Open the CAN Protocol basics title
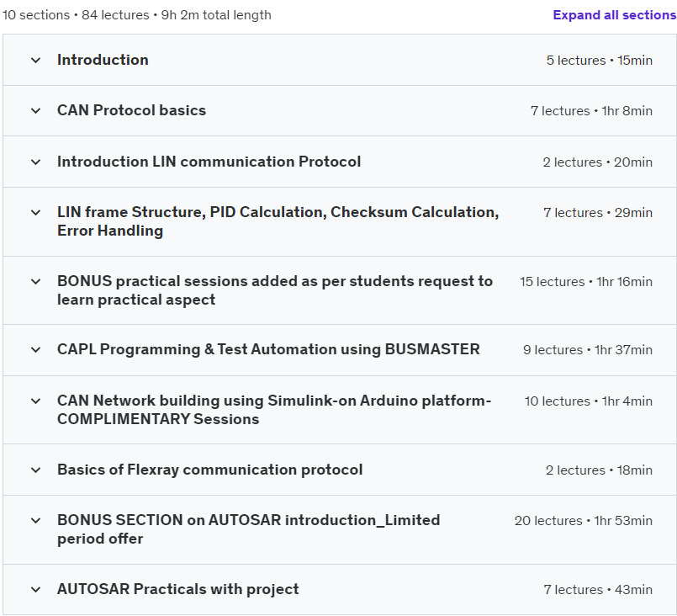The width and height of the screenshot is (677, 616). [x=132, y=110]
